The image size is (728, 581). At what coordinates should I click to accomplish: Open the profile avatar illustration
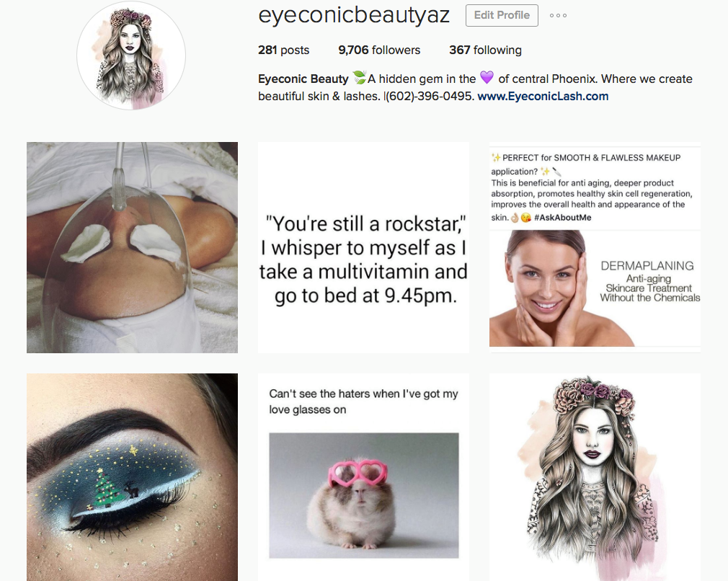click(x=131, y=56)
